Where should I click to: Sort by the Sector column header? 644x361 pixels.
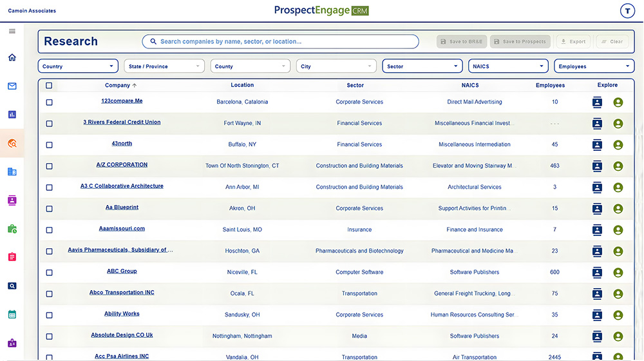pos(355,85)
